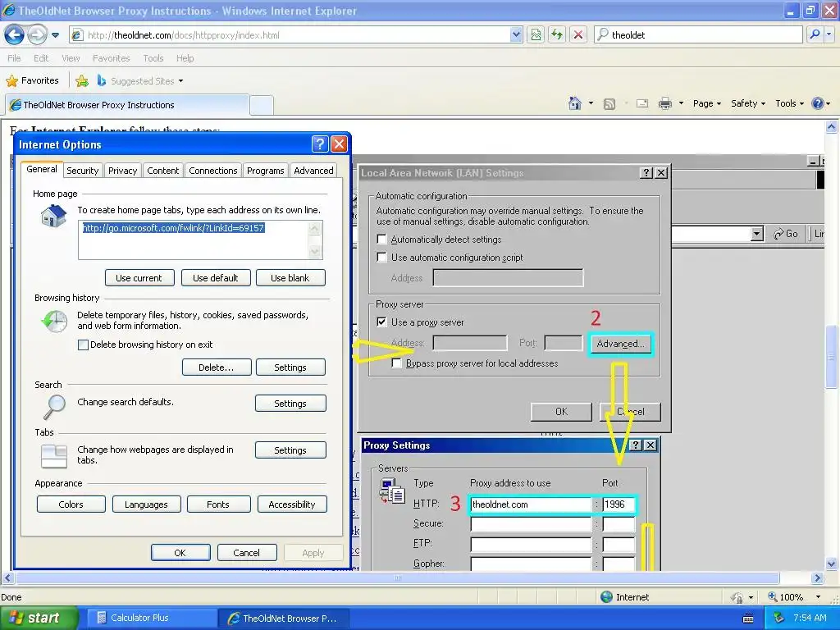Click the search magnifier button
The image size is (840, 630).
[x=815, y=34]
